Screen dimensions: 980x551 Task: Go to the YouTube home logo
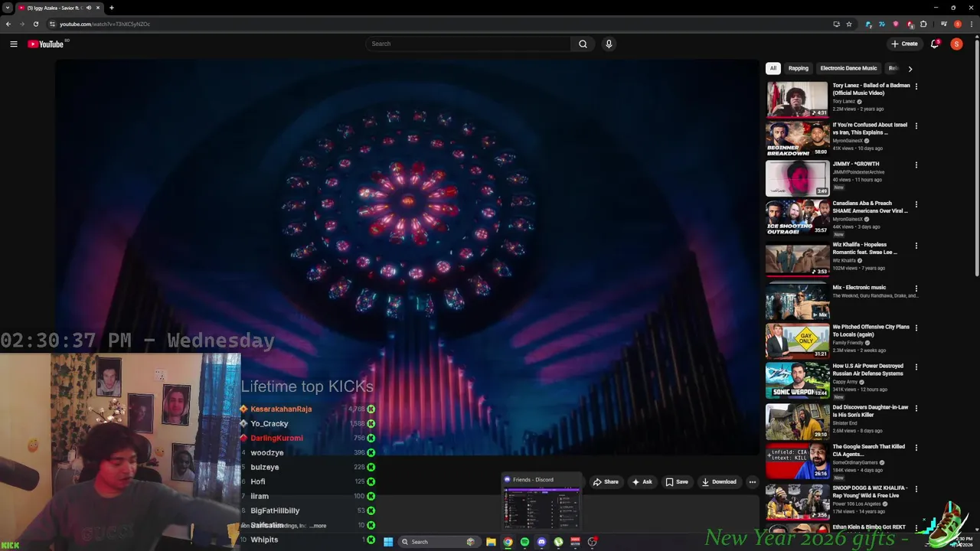tap(46, 44)
